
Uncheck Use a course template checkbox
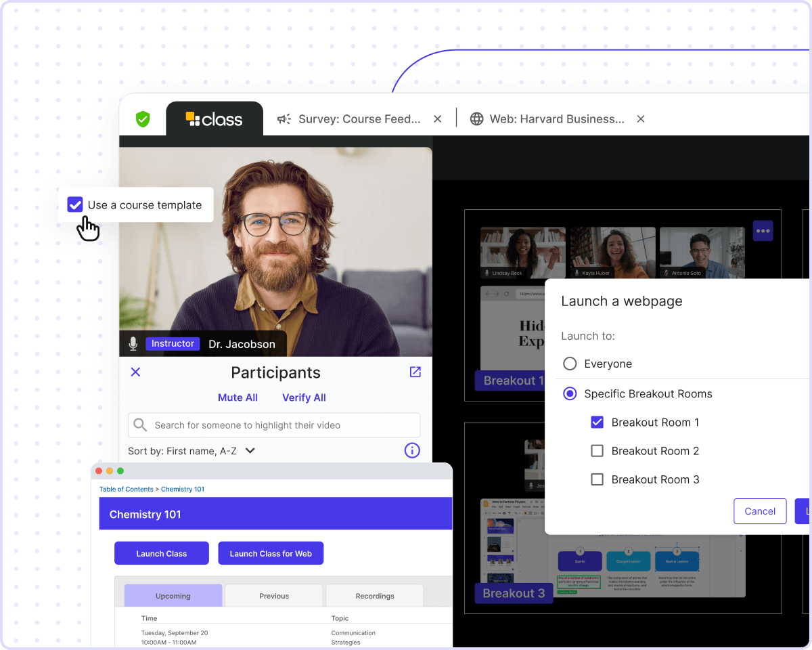coord(75,204)
